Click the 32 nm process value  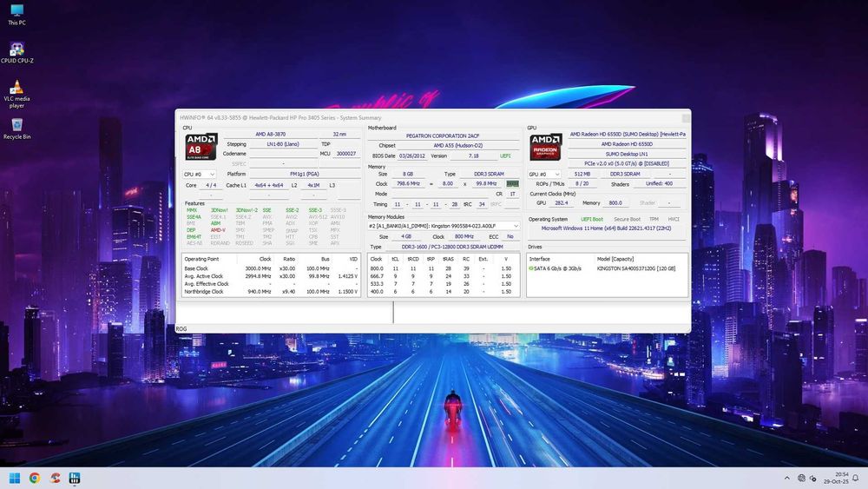tap(340, 134)
